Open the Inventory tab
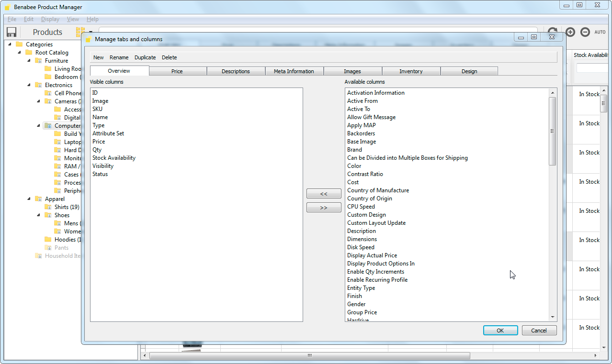Viewport: 612px width, 364px height. point(411,71)
